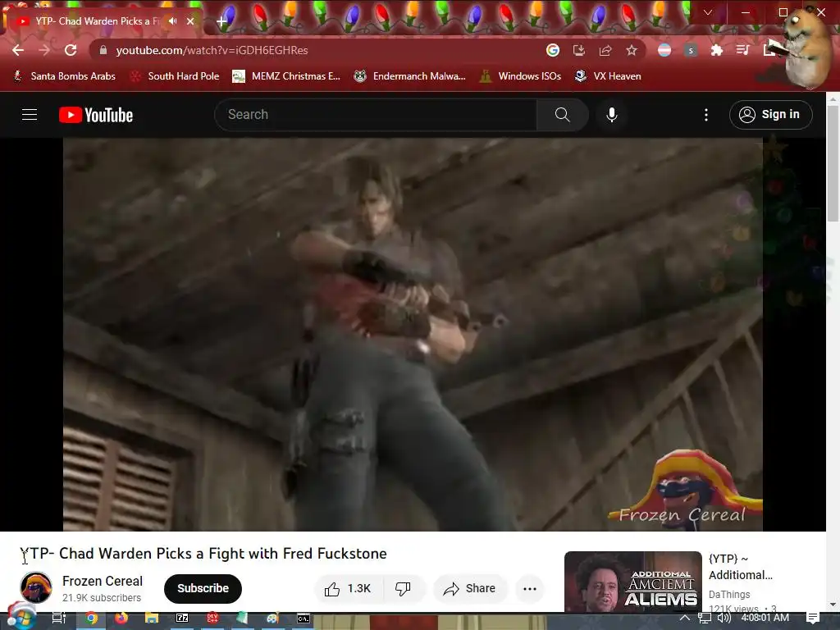
Task: Share the video
Action: click(469, 589)
